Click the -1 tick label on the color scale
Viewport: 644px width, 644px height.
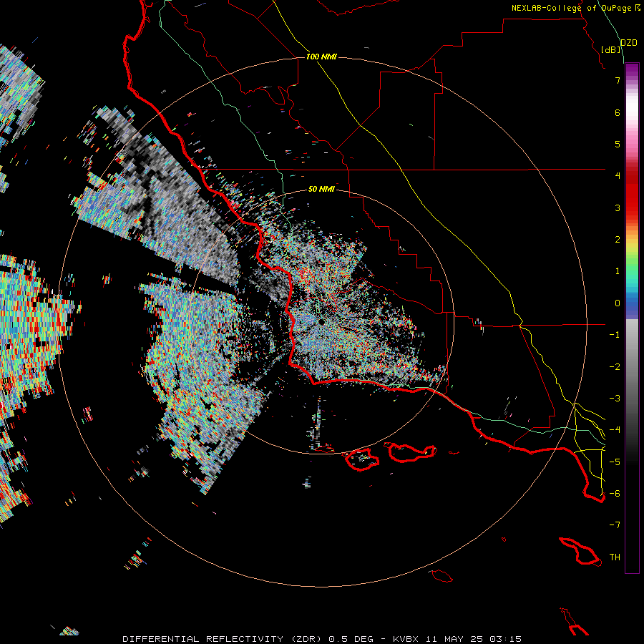click(x=615, y=335)
